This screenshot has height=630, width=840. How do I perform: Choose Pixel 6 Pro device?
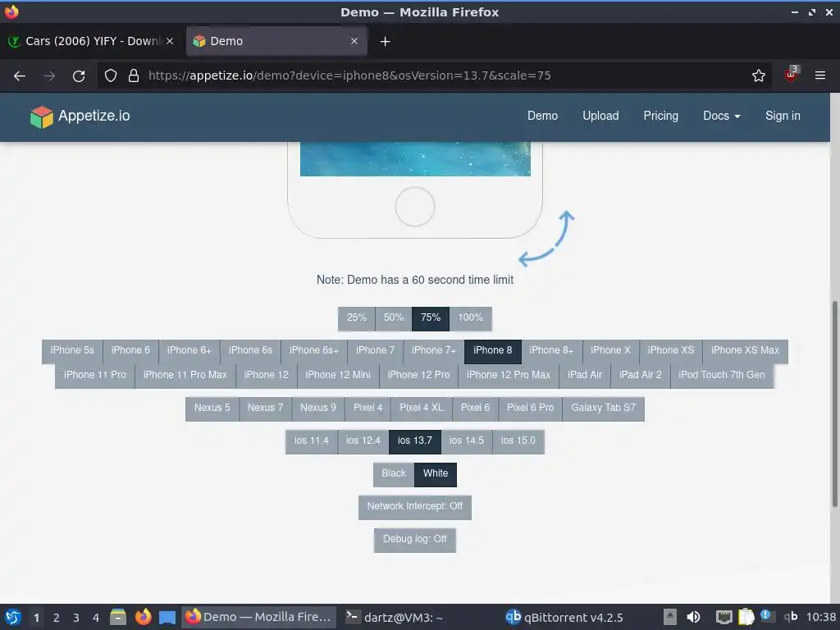coord(530,409)
